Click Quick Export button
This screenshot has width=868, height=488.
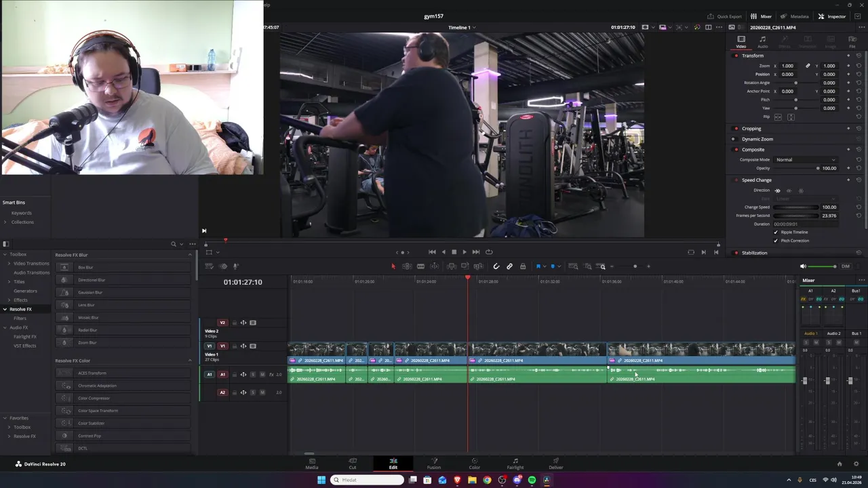coord(724,16)
